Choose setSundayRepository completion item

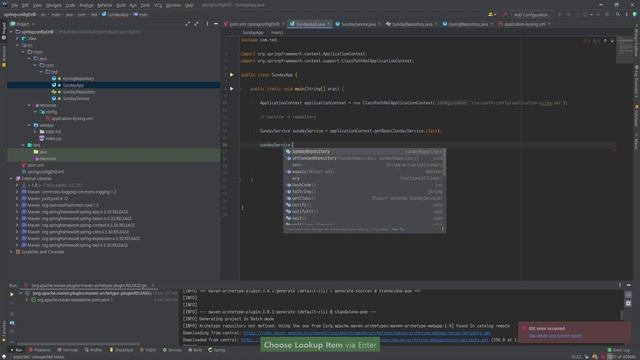364,158
